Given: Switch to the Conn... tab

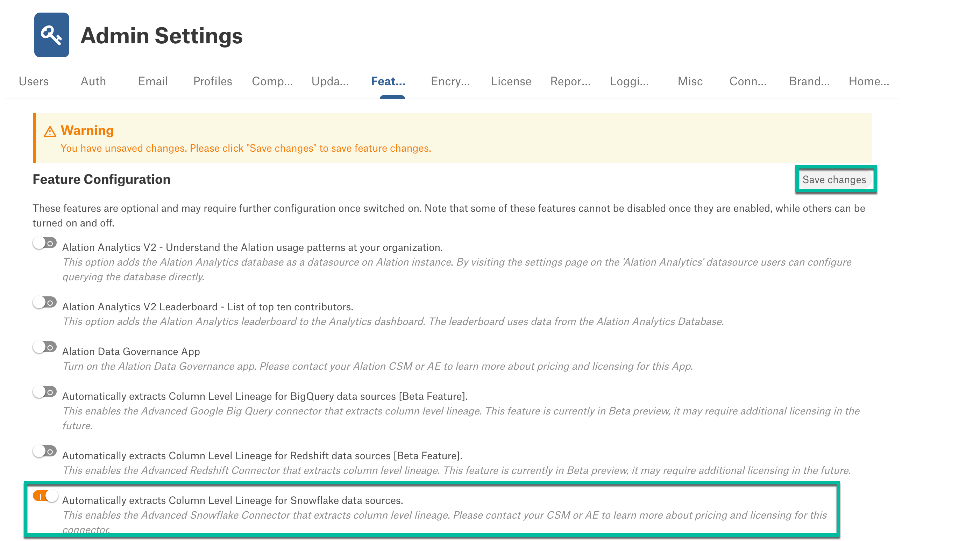Looking at the screenshot, I should coord(748,81).
